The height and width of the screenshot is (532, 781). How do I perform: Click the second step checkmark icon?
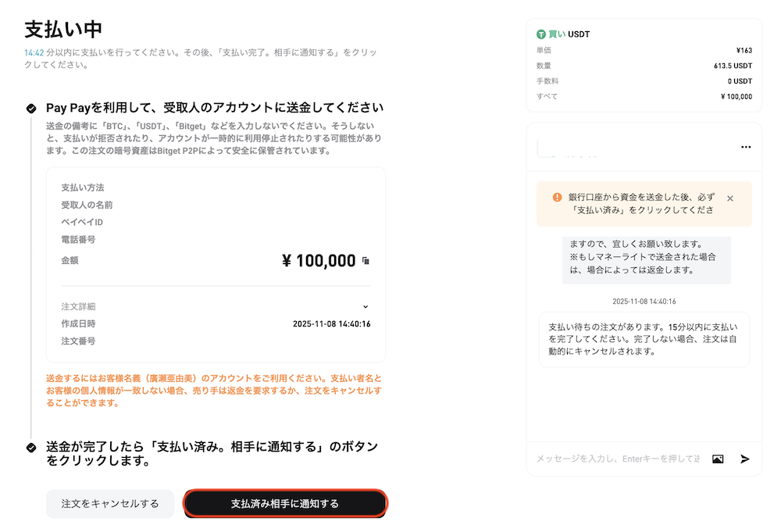coord(30,448)
